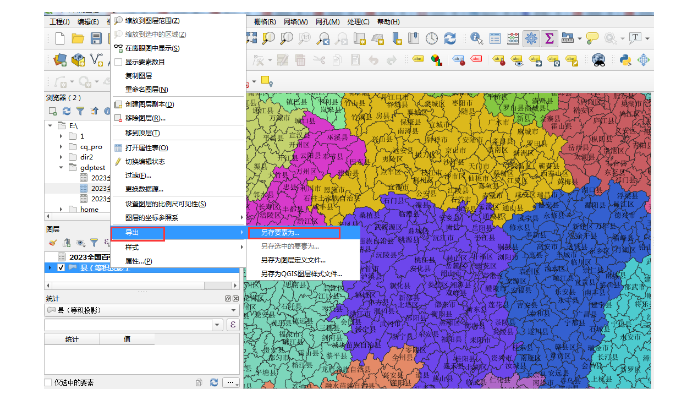Choose 另存为QGIS图层样式文件 option
Screen dimensions: 674x401
(303, 274)
